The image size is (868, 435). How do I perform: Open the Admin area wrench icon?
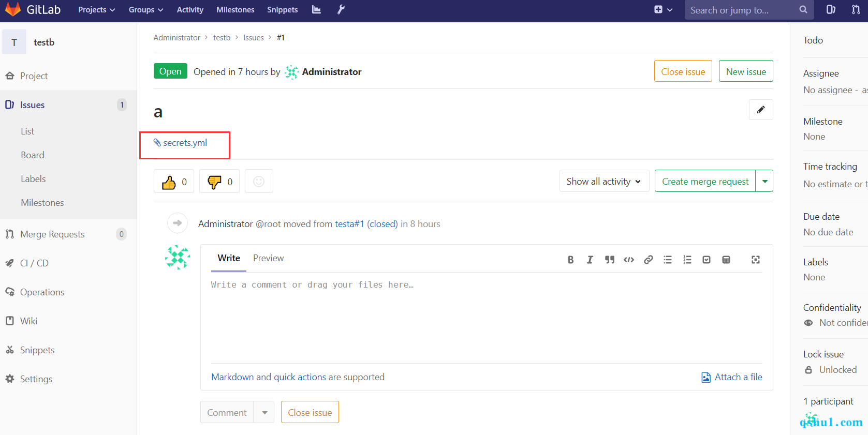click(x=341, y=10)
